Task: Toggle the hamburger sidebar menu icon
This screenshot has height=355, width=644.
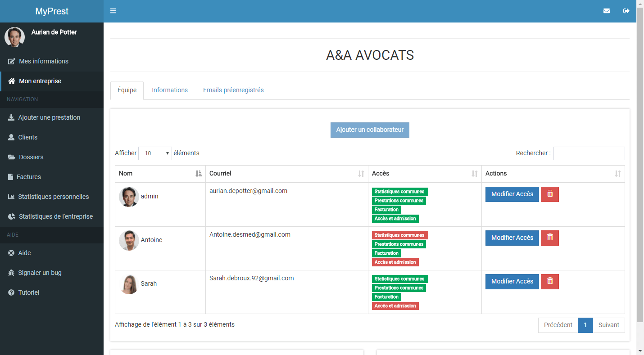Action: point(113,11)
